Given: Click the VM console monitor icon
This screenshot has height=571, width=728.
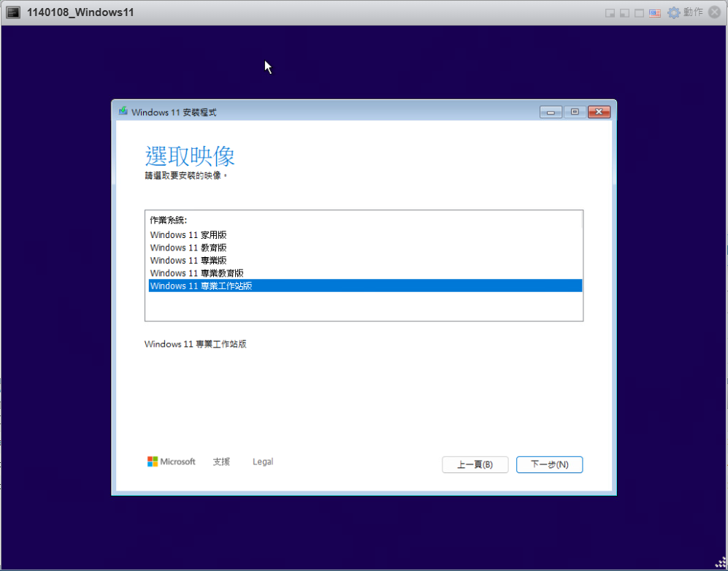Looking at the screenshot, I should coord(12,12).
